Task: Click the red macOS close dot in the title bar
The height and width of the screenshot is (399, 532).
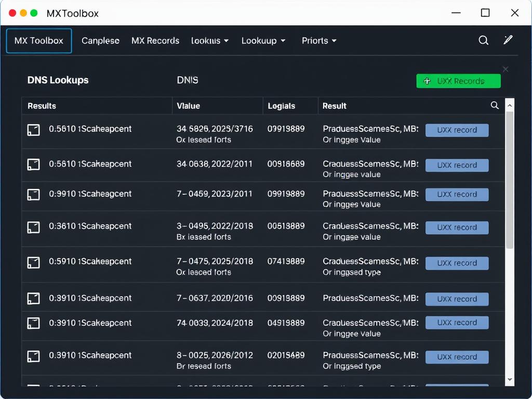Action: [x=12, y=13]
